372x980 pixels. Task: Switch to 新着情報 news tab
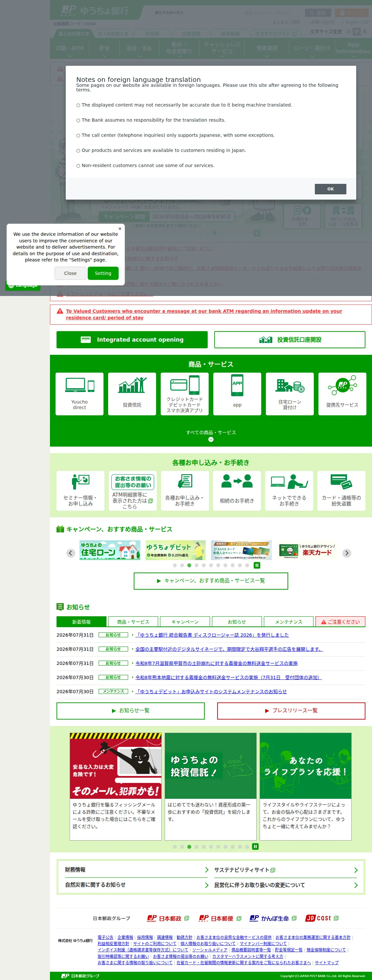81,622
